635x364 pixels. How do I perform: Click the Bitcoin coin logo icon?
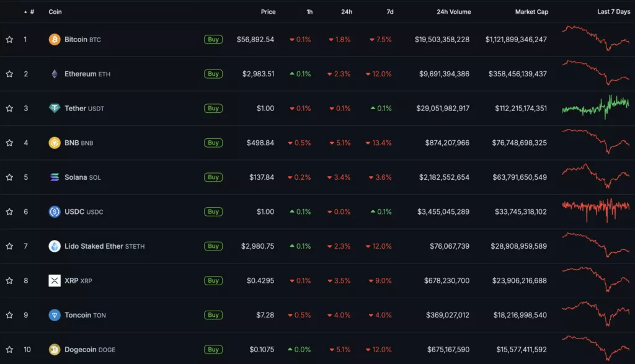point(55,39)
